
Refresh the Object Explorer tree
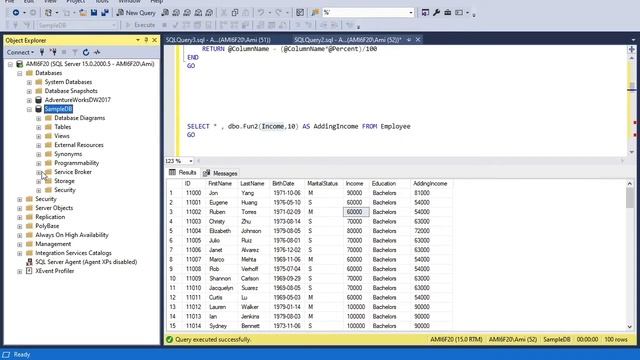(86, 52)
